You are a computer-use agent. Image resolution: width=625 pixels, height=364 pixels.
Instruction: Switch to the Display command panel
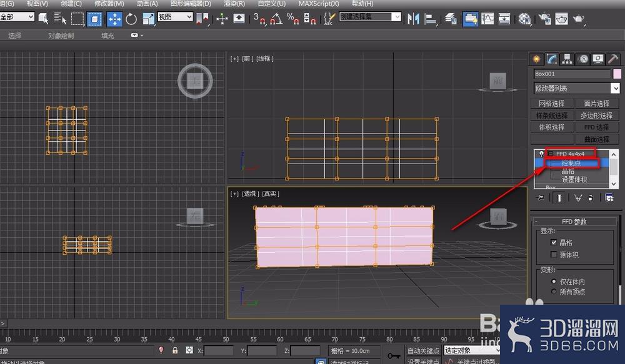pyautogui.click(x=598, y=59)
